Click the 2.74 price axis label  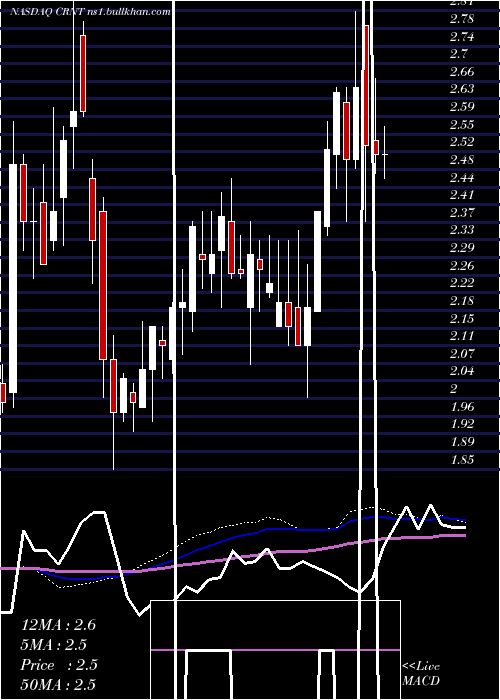pyautogui.click(x=462, y=37)
